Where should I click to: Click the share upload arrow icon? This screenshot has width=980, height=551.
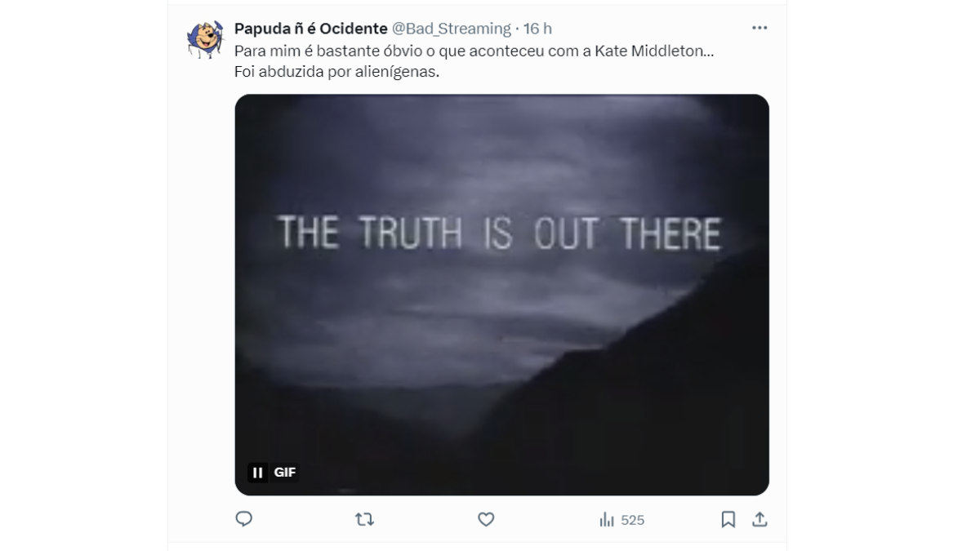(759, 519)
